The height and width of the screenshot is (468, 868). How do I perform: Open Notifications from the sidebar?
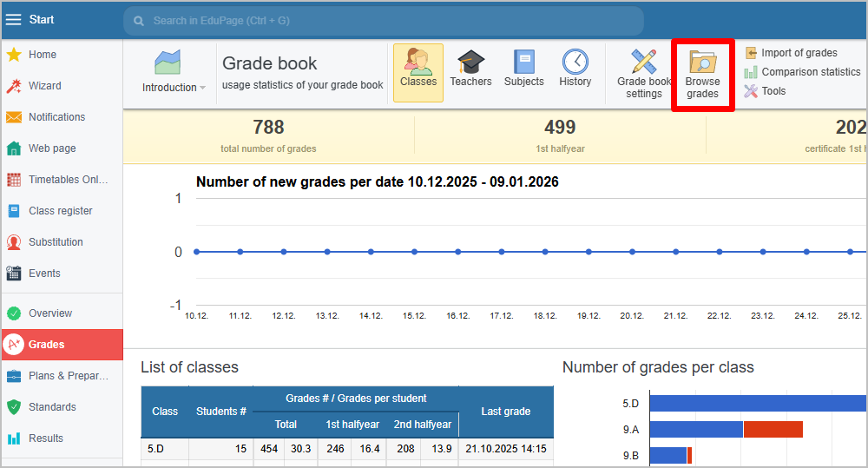click(56, 117)
